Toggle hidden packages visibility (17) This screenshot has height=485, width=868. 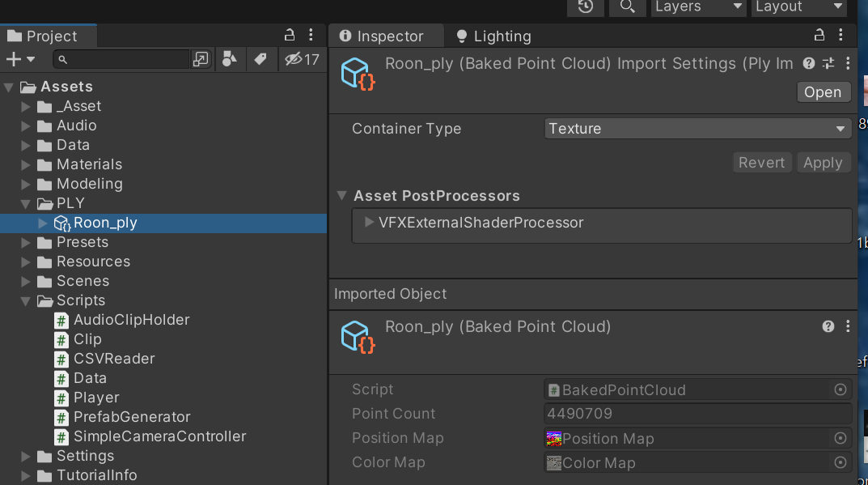(x=303, y=59)
